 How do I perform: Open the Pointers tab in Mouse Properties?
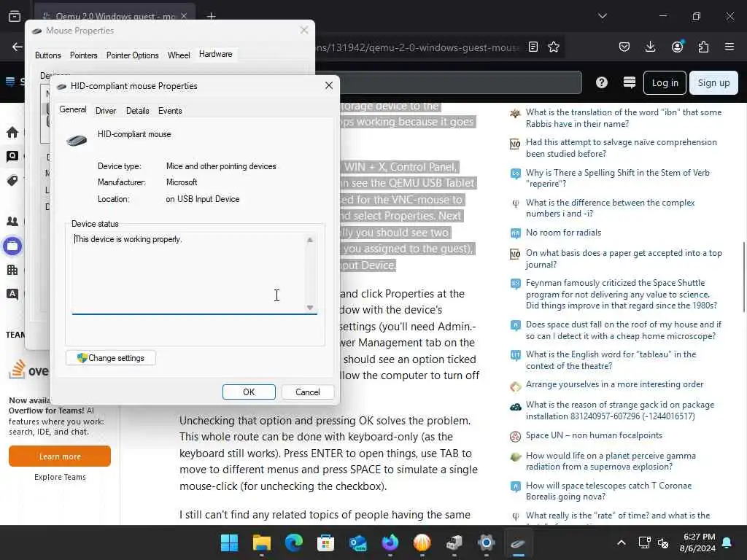point(83,55)
